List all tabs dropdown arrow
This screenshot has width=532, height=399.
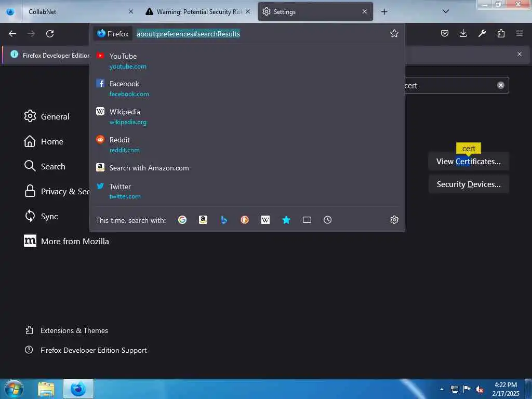(x=446, y=11)
